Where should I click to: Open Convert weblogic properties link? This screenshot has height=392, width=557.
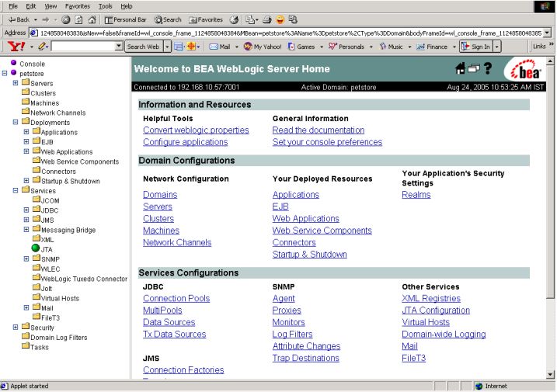tap(196, 130)
